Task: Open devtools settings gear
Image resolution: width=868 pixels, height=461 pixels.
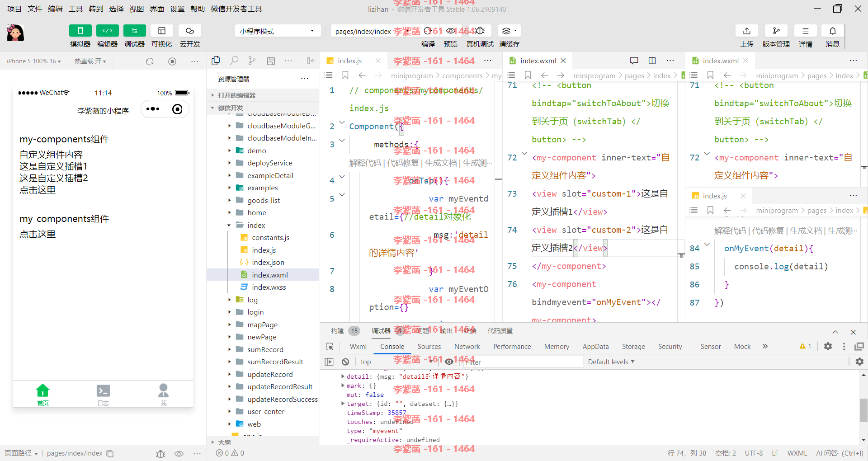Action: coord(828,346)
